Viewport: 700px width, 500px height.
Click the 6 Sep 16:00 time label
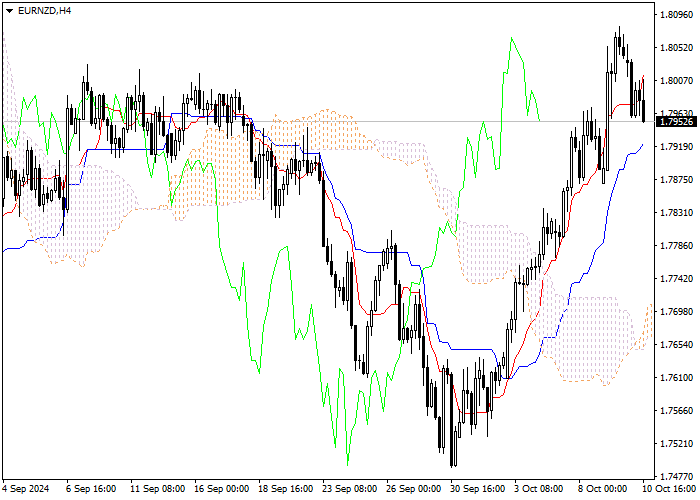[x=91, y=489]
